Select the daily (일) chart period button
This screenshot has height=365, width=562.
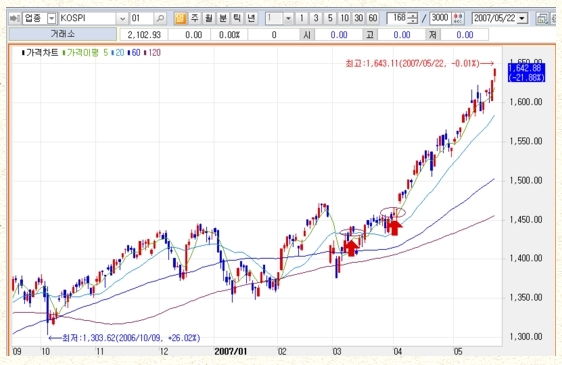[x=180, y=18]
